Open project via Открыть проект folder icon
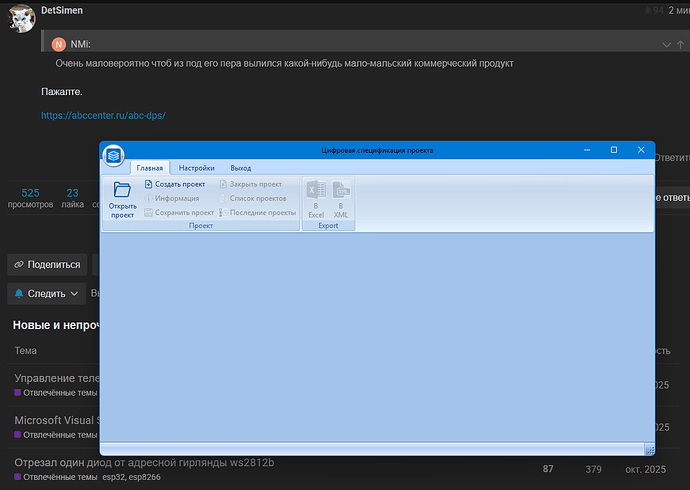690x490 pixels. coord(122,200)
